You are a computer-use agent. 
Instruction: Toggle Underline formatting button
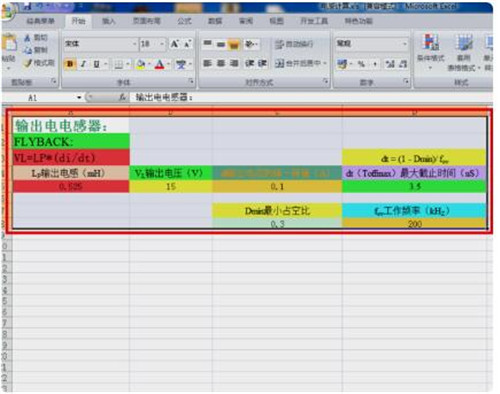[97, 64]
